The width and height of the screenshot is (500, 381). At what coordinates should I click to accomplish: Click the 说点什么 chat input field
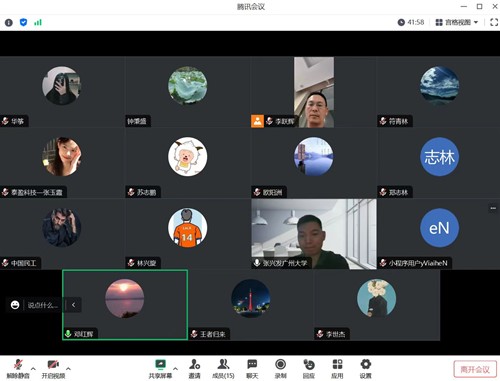click(43, 305)
